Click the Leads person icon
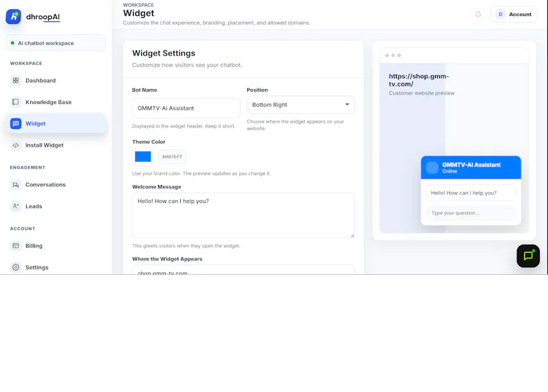The width and height of the screenshot is (548, 392). coord(16,206)
